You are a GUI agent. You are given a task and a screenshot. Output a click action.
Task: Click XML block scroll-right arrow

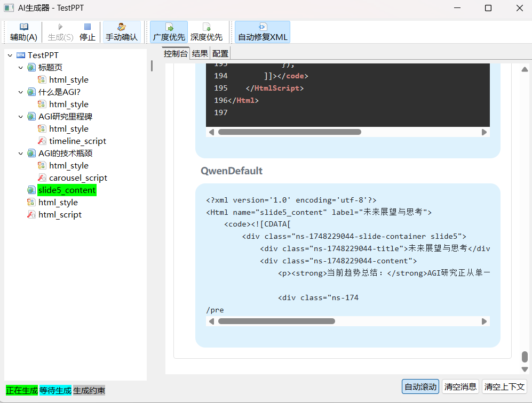tap(484, 321)
